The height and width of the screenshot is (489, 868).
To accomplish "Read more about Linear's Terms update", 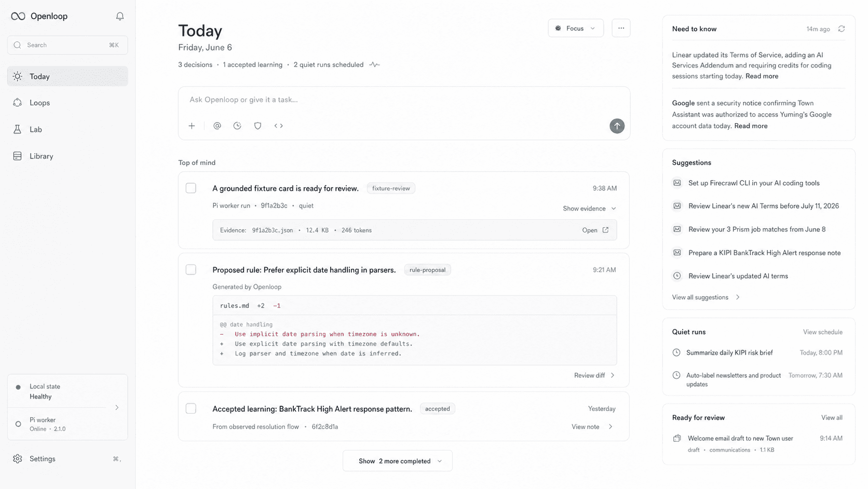I will 762,76.
